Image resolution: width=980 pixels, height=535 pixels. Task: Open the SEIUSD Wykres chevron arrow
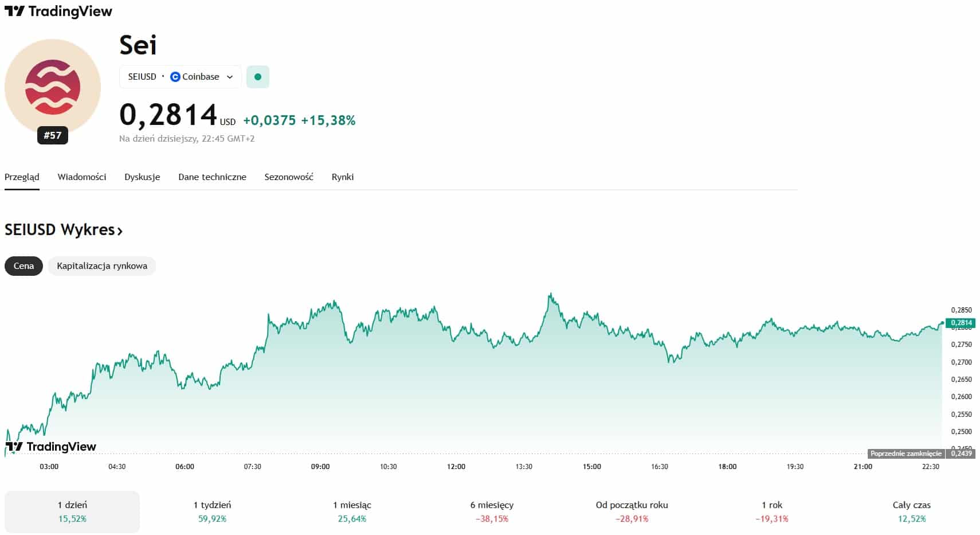click(120, 231)
